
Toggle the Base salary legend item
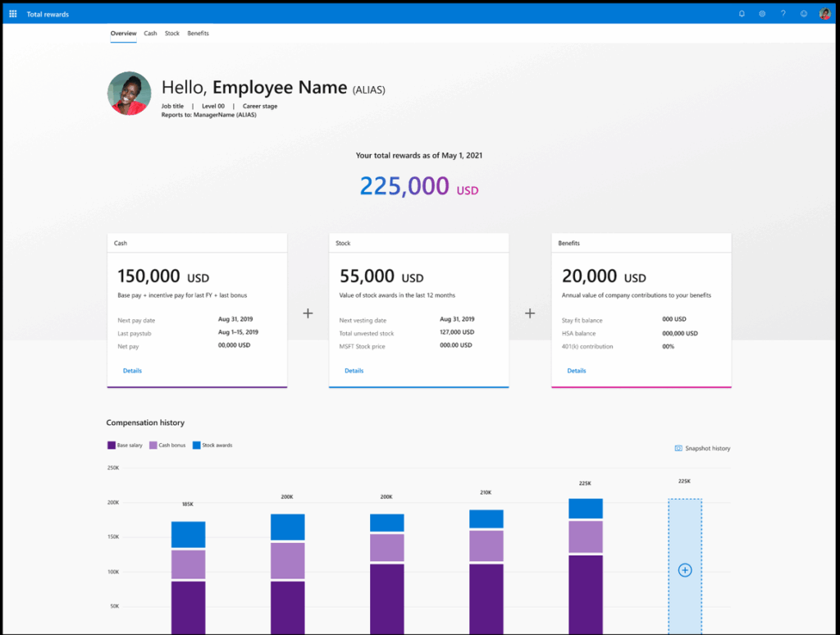click(125, 445)
